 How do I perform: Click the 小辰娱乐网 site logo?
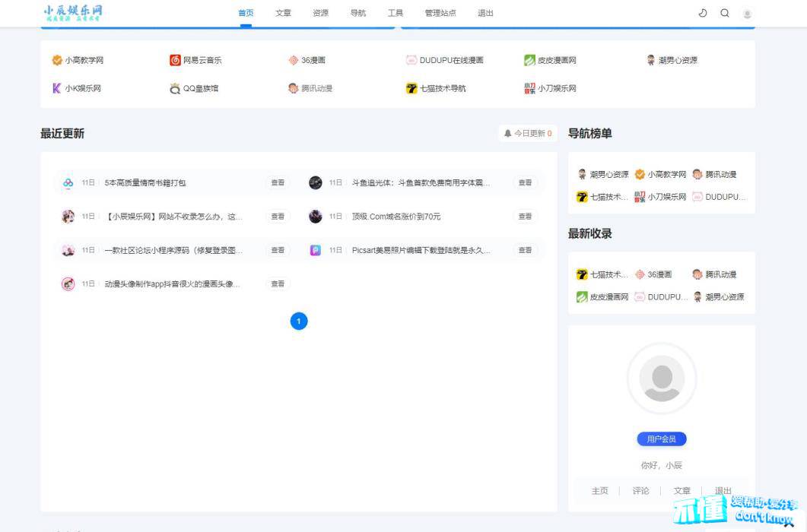73,12
